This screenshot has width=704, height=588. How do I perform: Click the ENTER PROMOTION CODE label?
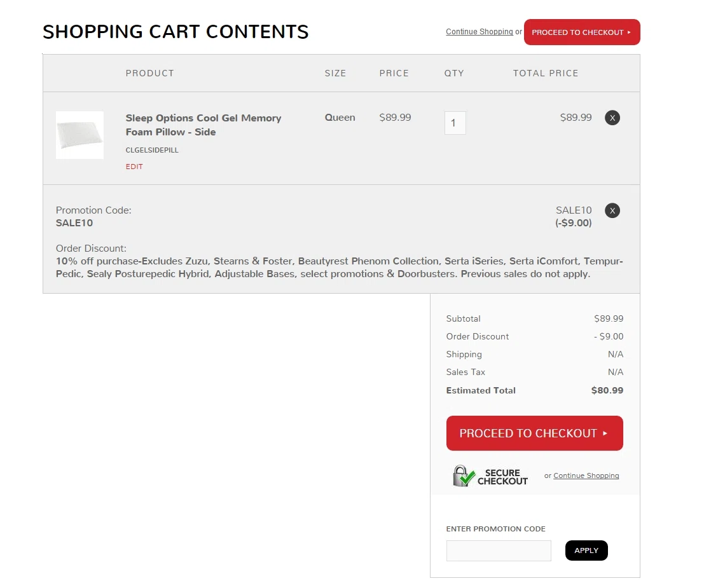(x=495, y=529)
